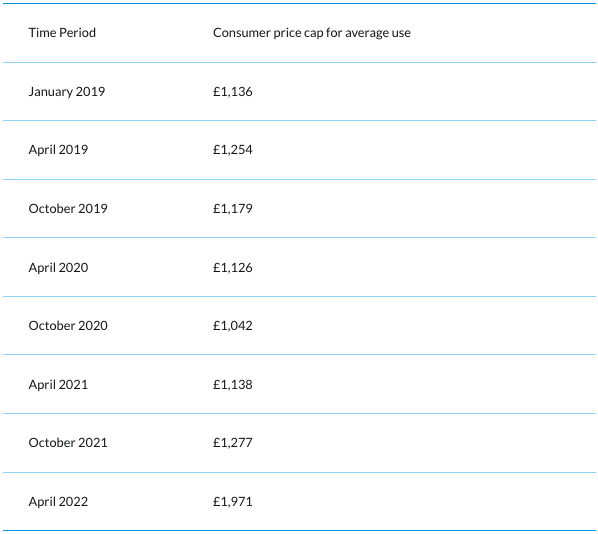The image size is (598, 534).
Task: Click on October 2021 text
Action: tap(68, 443)
